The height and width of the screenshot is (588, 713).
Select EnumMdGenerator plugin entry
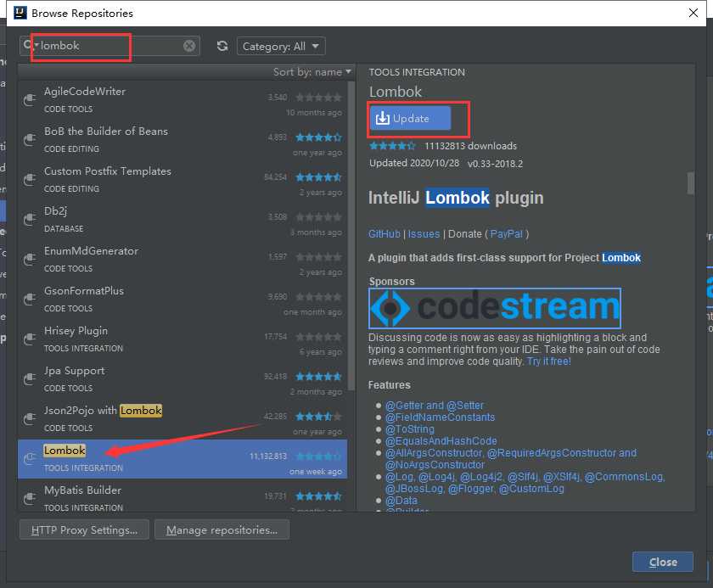click(182, 260)
